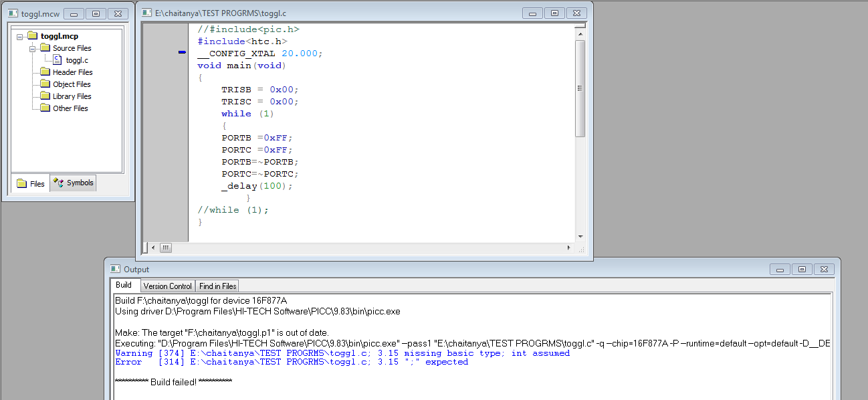Click the 'PORTB =0xFF;' line

click(x=257, y=138)
